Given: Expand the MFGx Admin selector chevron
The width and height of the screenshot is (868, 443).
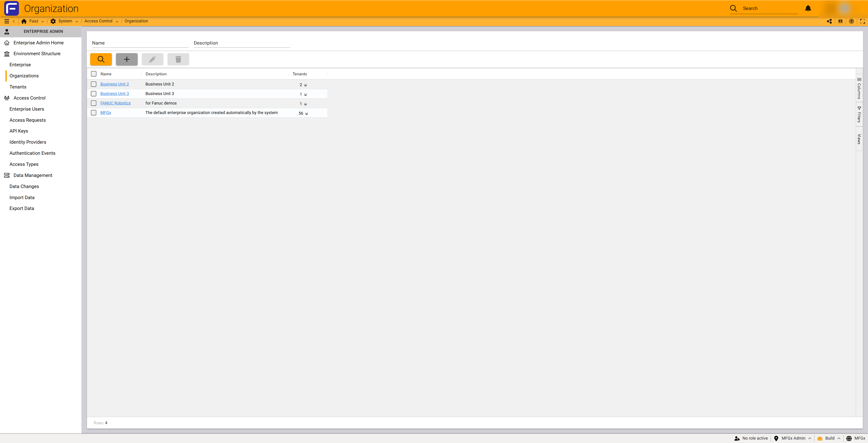Looking at the screenshot, I should click(810, 439).
